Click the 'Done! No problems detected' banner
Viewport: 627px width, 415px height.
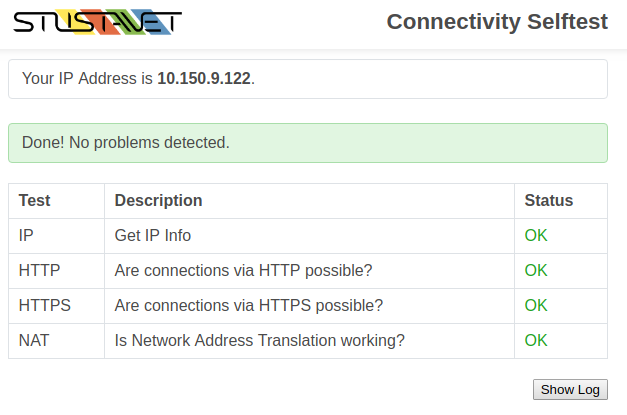click(x=308, y=143)
